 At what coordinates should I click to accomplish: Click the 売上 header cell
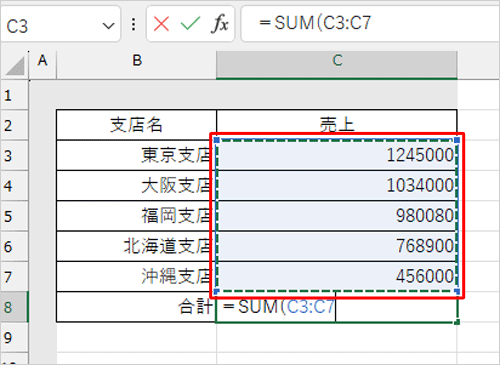tap(337, 125)
